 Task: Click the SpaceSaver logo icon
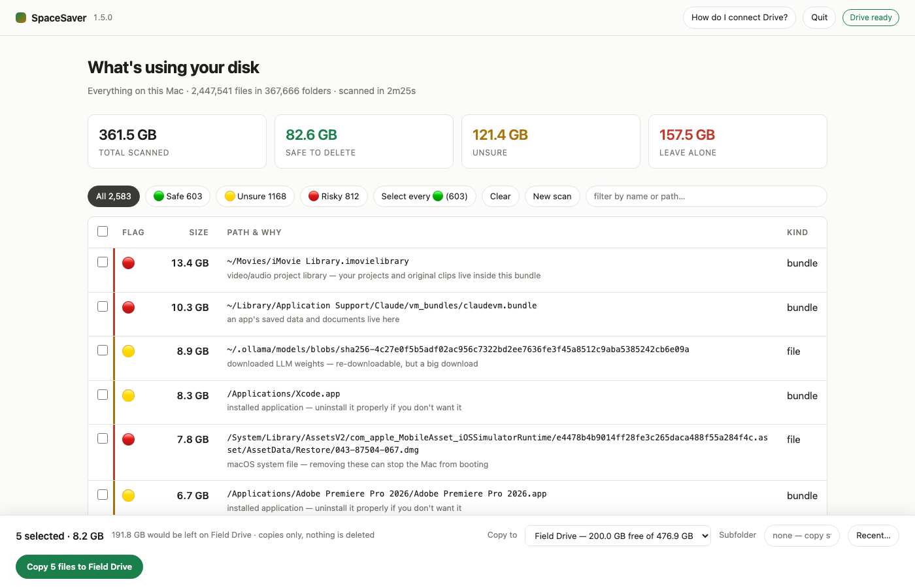pyautogui.click(x=21, y=18)
